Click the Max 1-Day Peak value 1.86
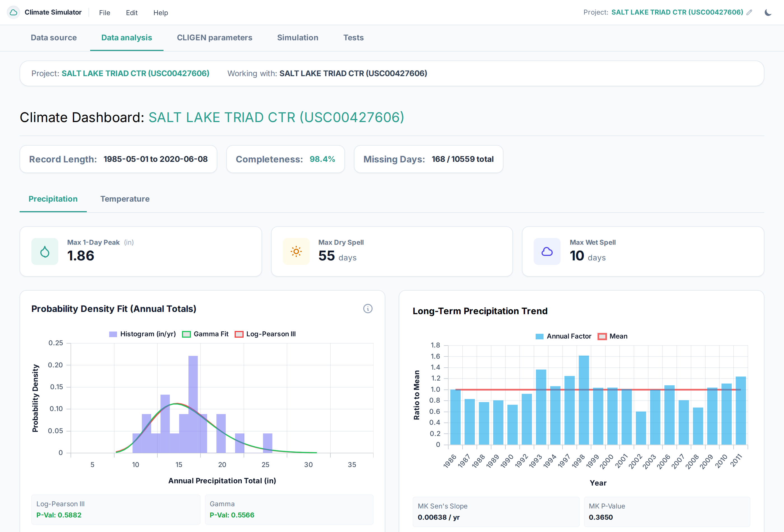This screenshot has width=784, height=532. pyautogui.click(x=81, y=256)
